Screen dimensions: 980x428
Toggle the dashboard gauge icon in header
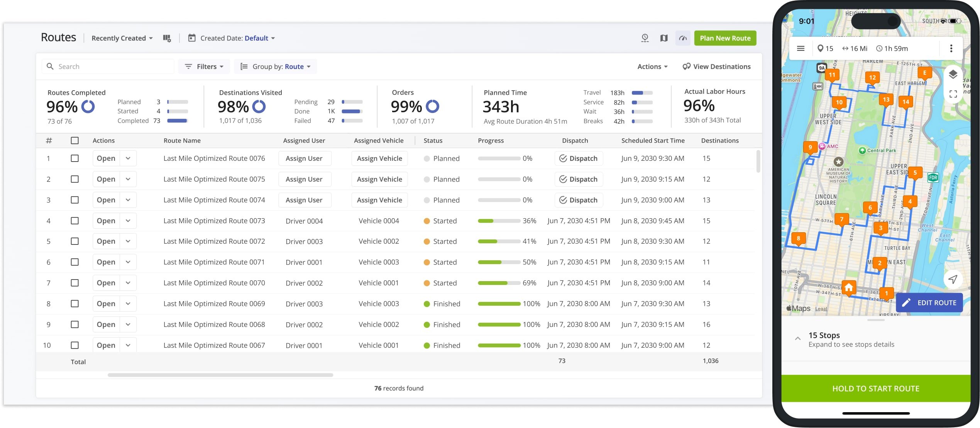pyautogui.click(x=682, y=38)
